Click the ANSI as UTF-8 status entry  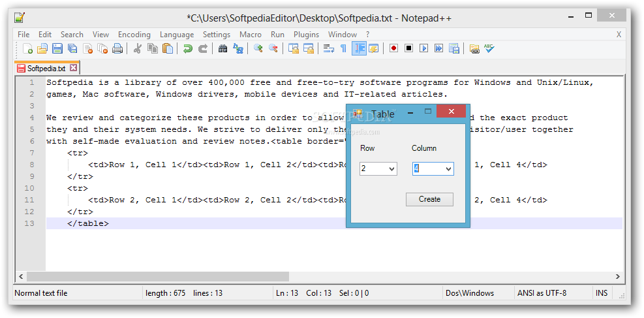pos(542,293)
